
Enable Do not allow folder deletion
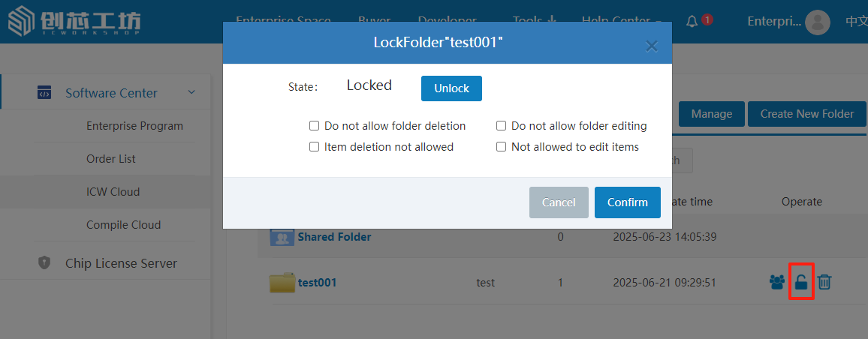coord(315,126)
